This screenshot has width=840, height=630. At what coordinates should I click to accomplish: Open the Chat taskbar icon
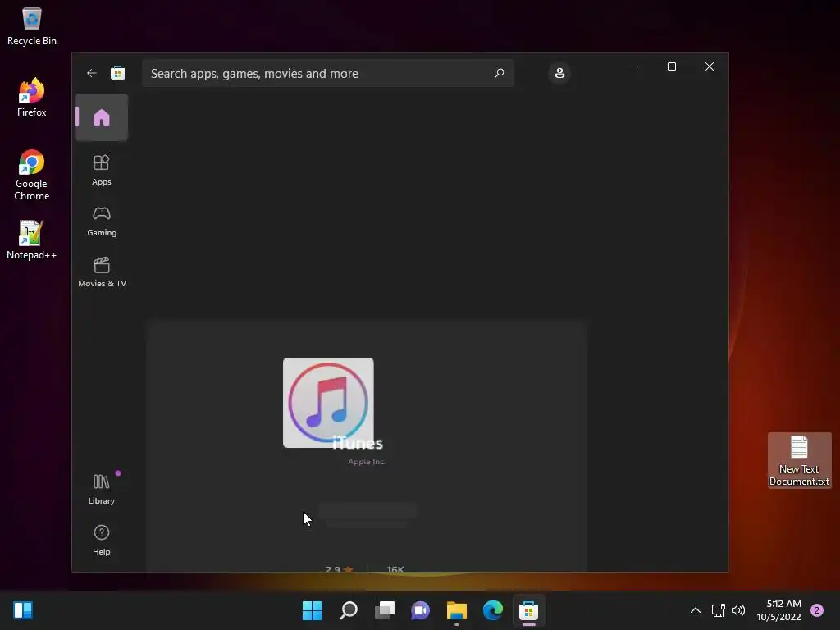[x=421, y=610]
